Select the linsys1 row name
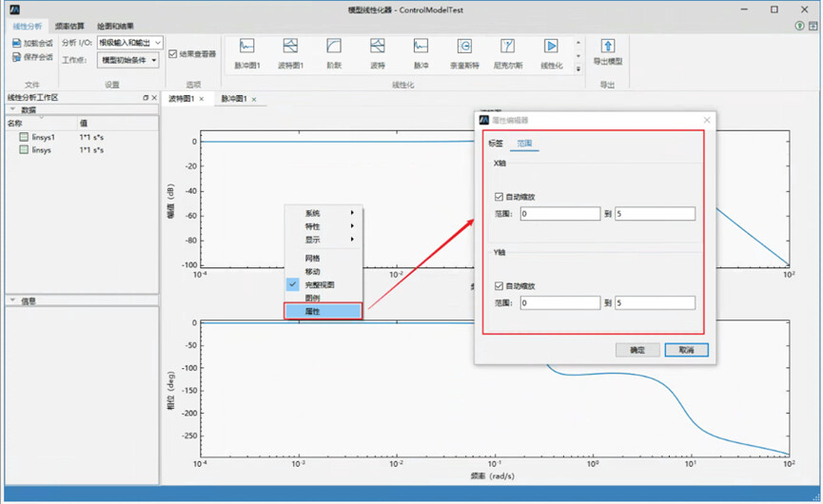Viewport: 823px width, 504px height. pos(43,137)
